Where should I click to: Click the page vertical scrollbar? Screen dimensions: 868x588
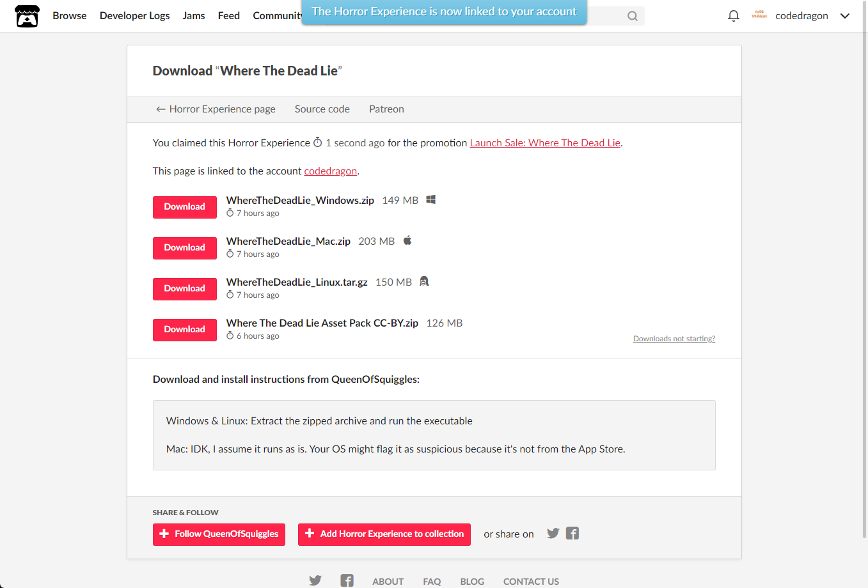tap(865, 268)
